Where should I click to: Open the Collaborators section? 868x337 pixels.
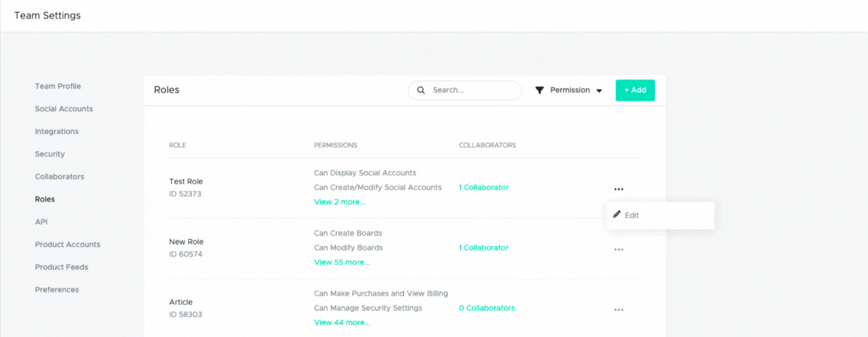[60, 176]
